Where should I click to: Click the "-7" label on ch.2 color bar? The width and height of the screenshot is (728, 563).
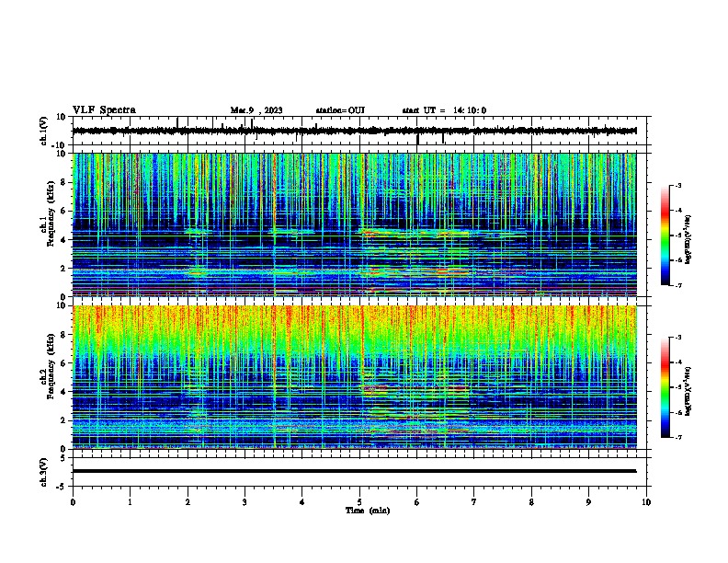(x=678, y=437)
